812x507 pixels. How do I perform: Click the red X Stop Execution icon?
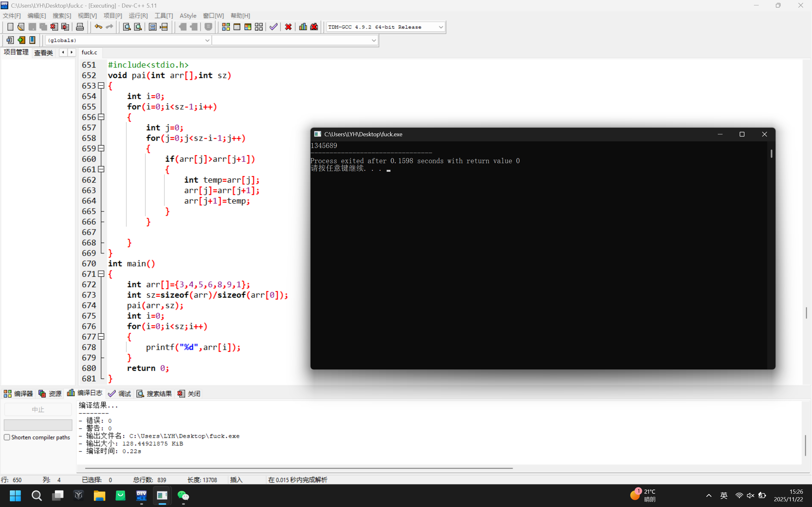coord(288,27)
